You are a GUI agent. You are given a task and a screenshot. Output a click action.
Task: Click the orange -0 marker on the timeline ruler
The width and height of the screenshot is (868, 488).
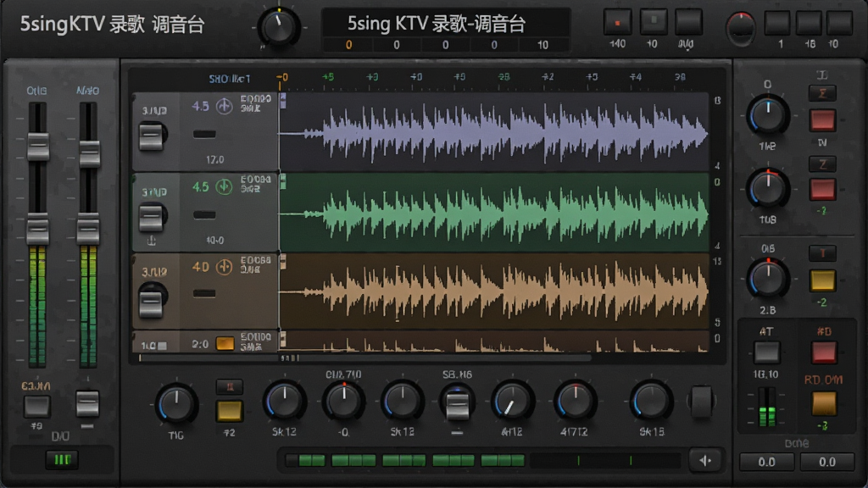[x=281, y=78]
